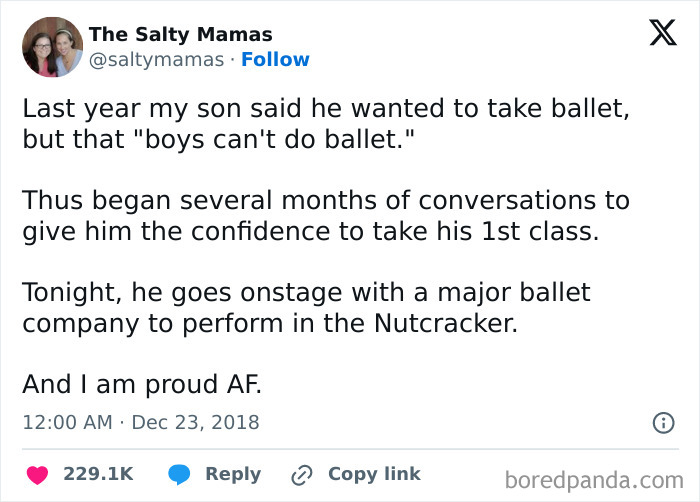This screenshot has width=700, height=502.
Task: Click the Dec 23, 2018 date
Action: [x=197, y=422]
